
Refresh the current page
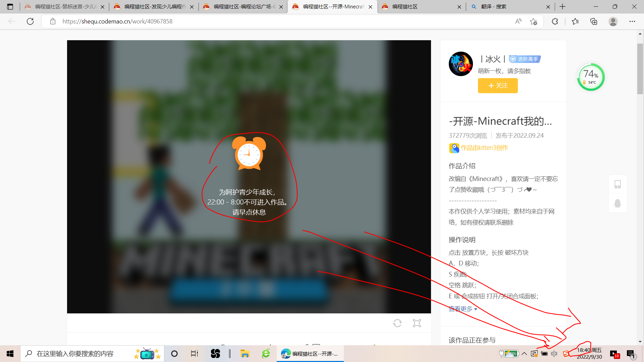30,21
